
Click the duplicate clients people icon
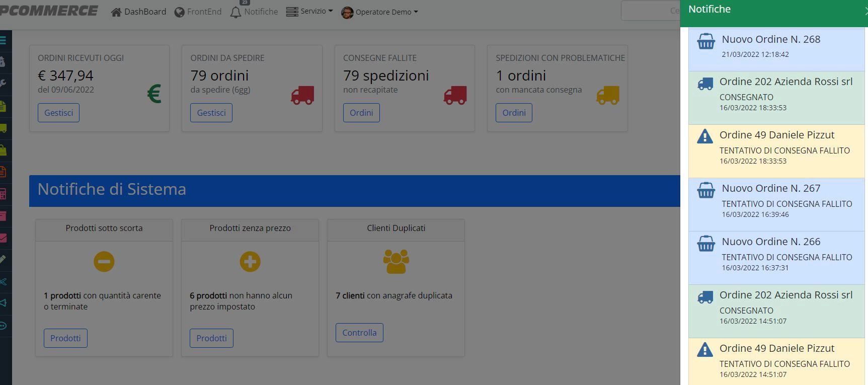click(396, 262)
